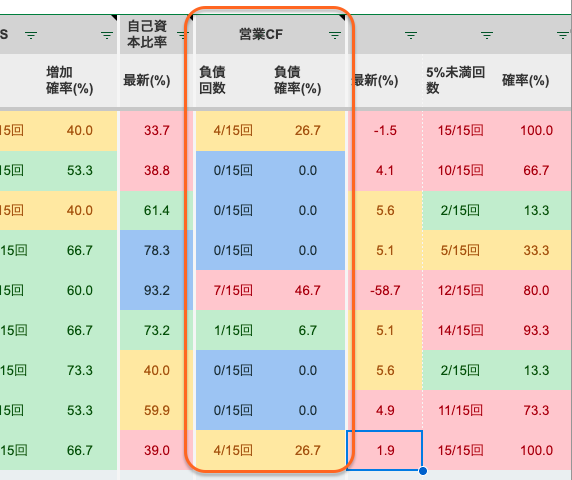Viewport: 572px width, 480px height.
Task: Click the blue fill handle on selected cell
Action: click(x=423, y=471)
